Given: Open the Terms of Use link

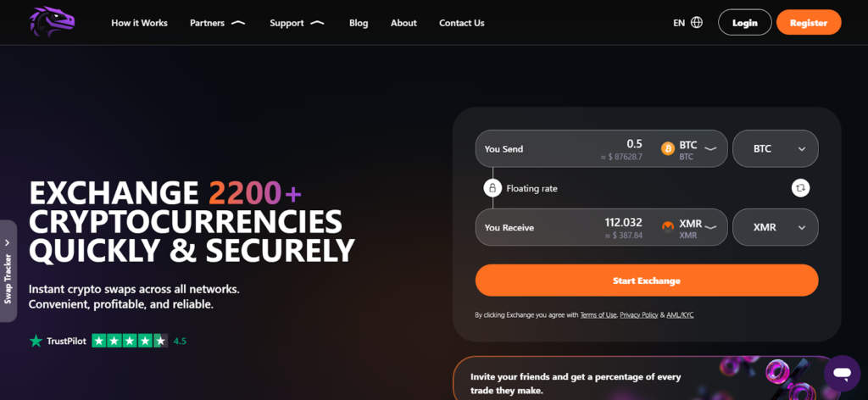Looking at the screenshot, I should point(598,315).
